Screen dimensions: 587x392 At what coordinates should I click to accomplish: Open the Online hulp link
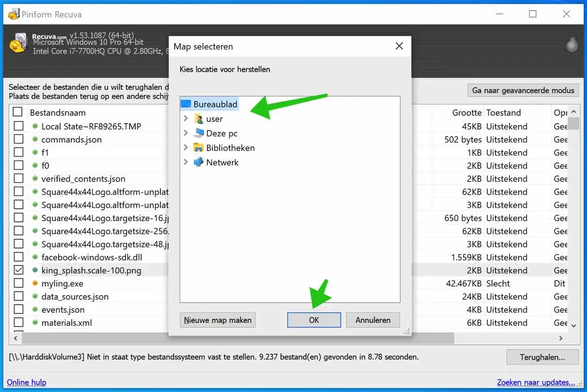pyautogui.click(x=27, y=382)
